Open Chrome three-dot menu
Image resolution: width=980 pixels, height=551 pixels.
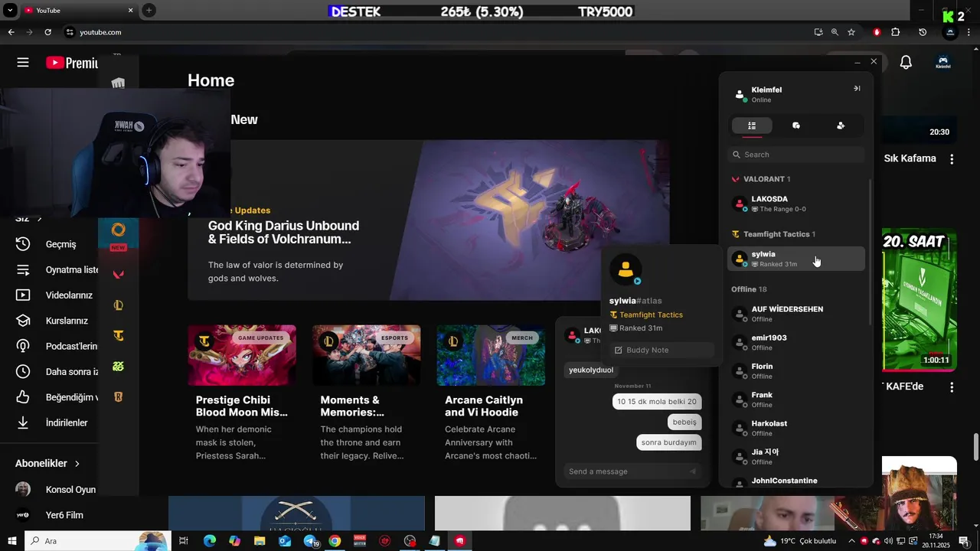click(x=969, y=32)
